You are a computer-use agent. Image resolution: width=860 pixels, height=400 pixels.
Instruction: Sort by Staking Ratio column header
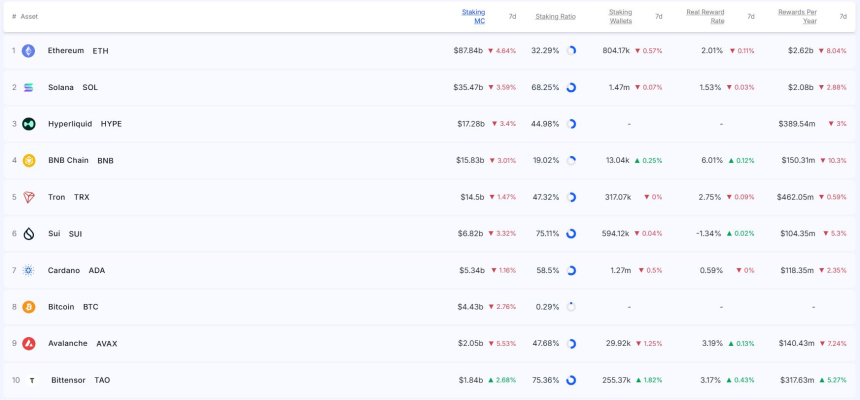tap(555, 17)
